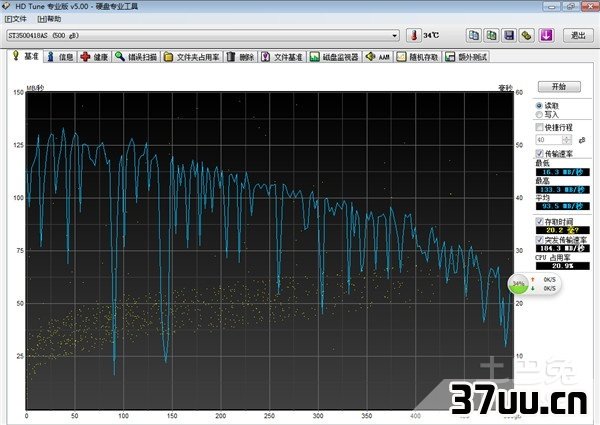Click the thermometer temperature icon
This screenshot has width=600, height=425.
[x=413, y=36]
